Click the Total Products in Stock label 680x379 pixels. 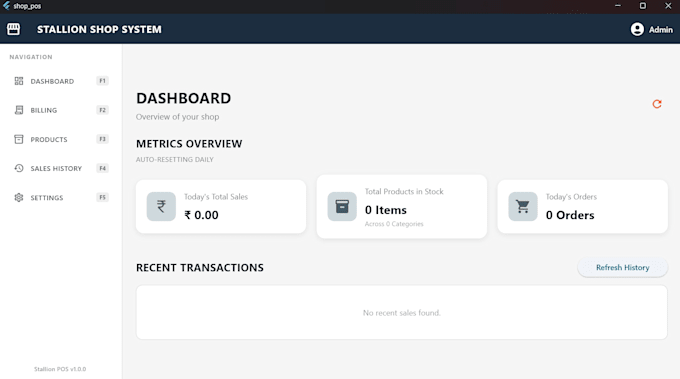[404, 192]
